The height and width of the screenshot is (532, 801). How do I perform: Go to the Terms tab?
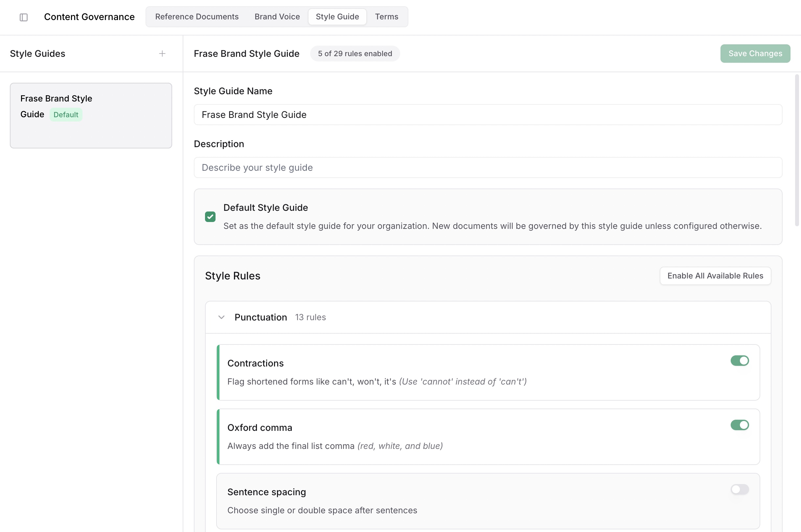tap(386, 17)
